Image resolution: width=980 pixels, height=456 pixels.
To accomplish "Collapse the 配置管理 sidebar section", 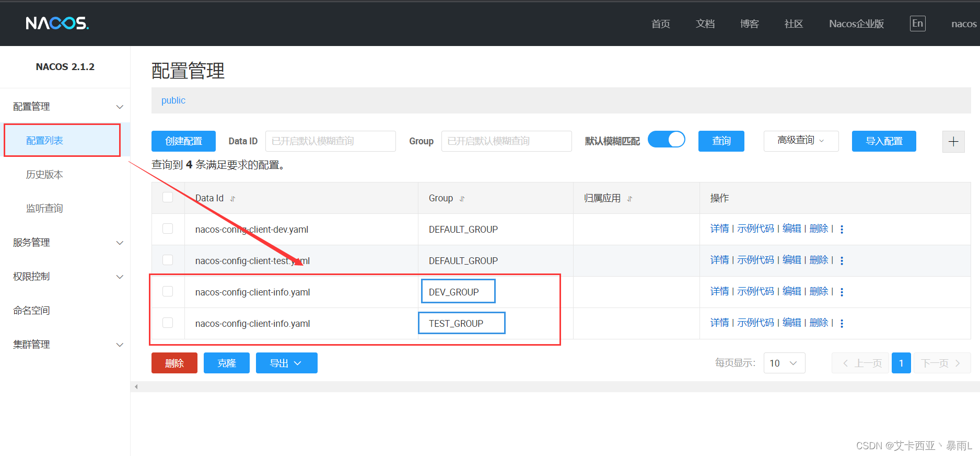I will [65, 107].
